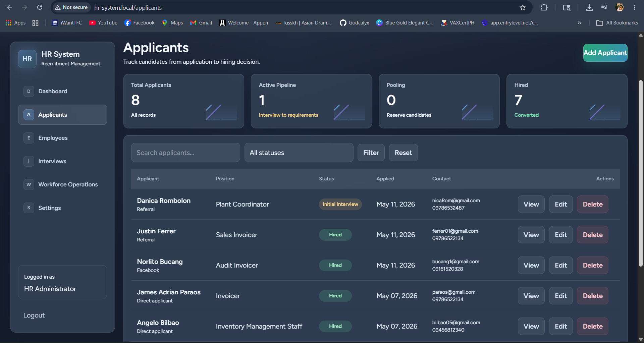
Task: Open the YouTube bookmark
Action: click(103, 23)
